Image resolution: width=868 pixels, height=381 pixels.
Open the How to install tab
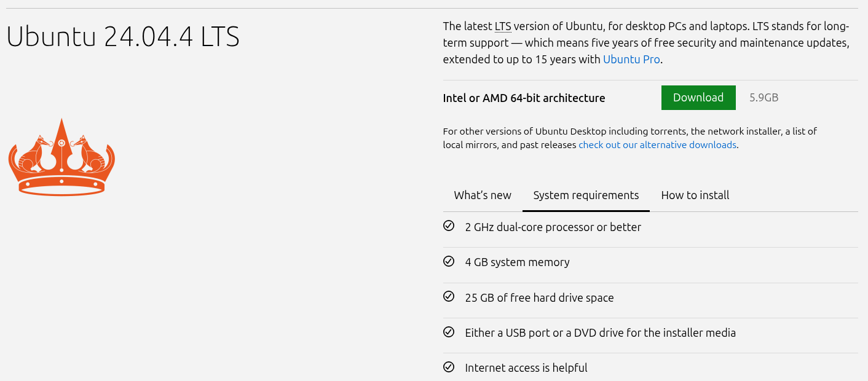pyautogui.click(x=695, y=195)
